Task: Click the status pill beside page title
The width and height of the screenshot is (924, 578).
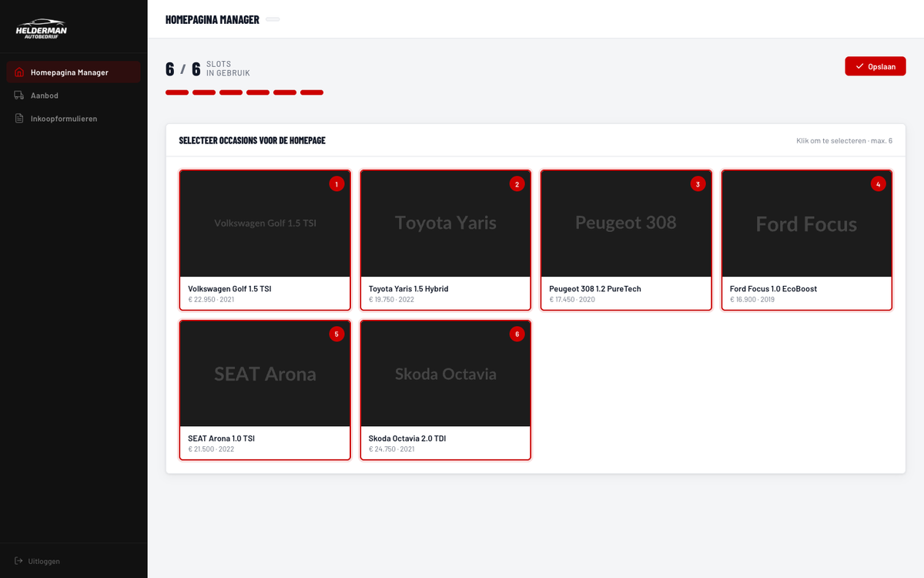Action: [273, 19]
